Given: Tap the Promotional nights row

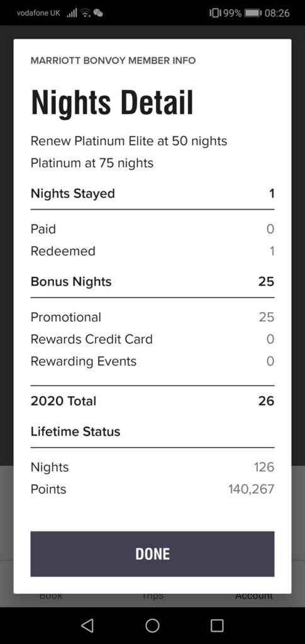Looking at the screenshot, I should point(152,317).
